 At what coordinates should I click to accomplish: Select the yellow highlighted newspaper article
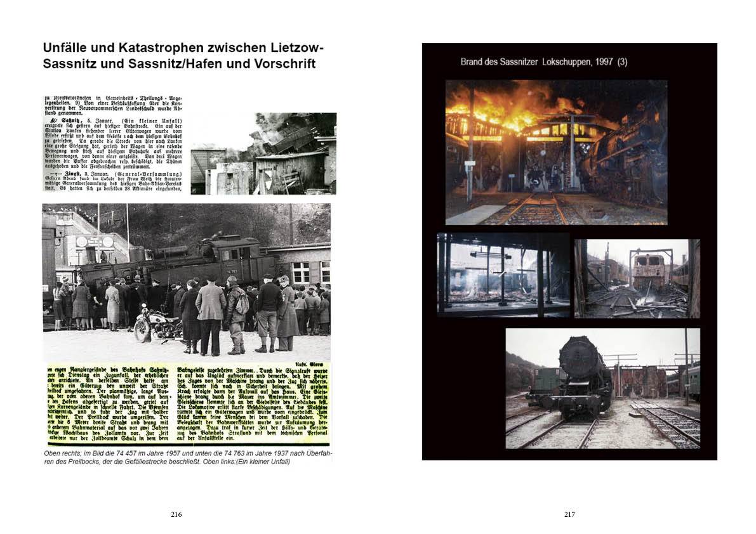tap(189, 405)
